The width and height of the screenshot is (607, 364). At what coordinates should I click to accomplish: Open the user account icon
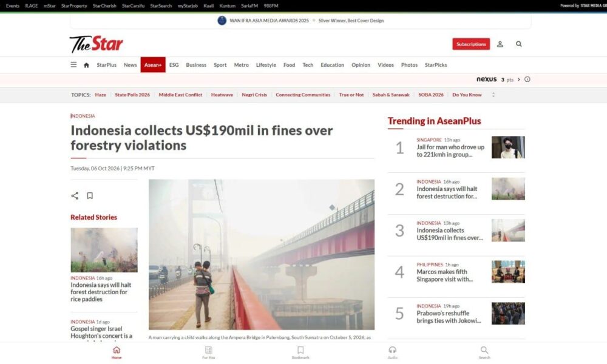tap(500, 44)
